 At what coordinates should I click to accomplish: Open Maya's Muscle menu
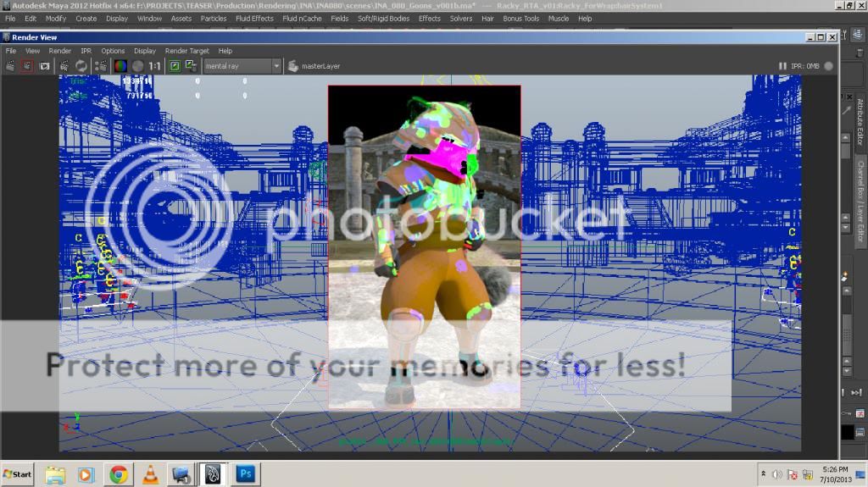coord(558,19)
